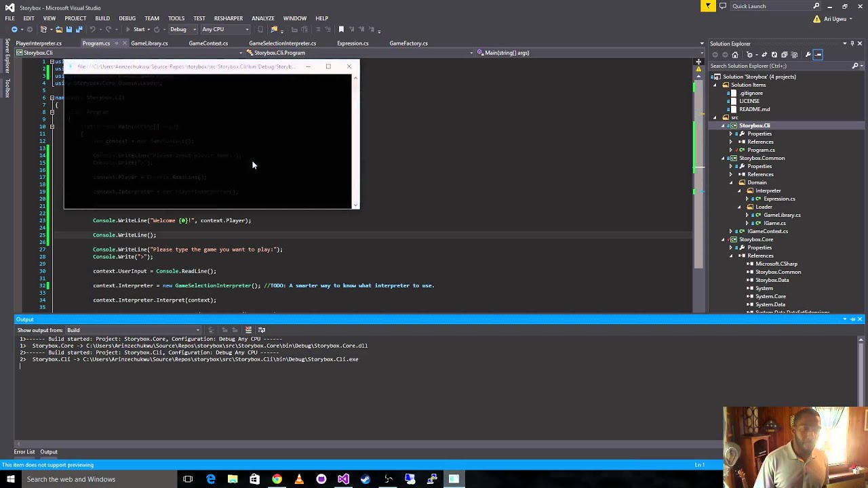The height and width of the screenshot is (488, 868).
Task: Open the FILE menu
Action: point(9,18)
